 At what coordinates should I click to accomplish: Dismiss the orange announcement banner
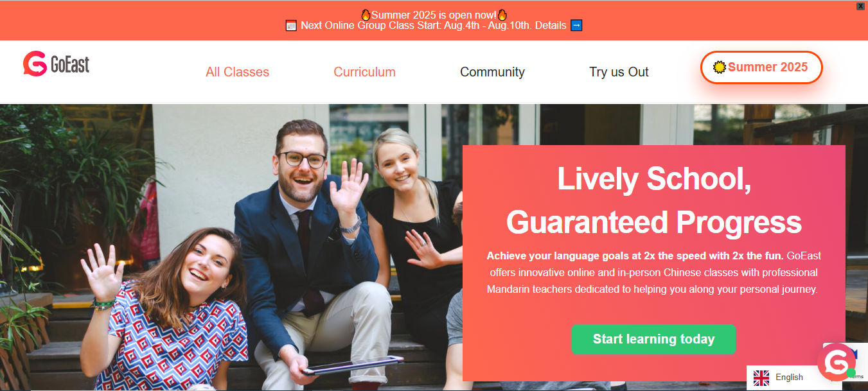click(x=861, y=6)
